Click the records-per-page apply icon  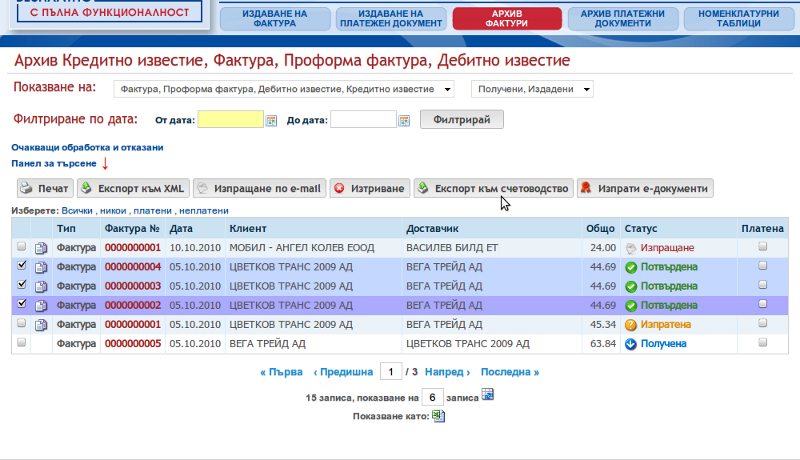(x=488, y=396)
